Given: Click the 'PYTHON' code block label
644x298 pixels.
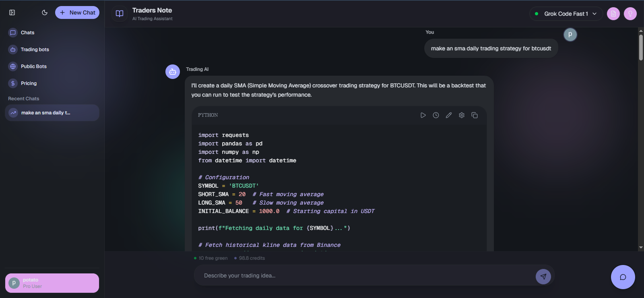Looking at the screenshot, I should coord(208,115).
